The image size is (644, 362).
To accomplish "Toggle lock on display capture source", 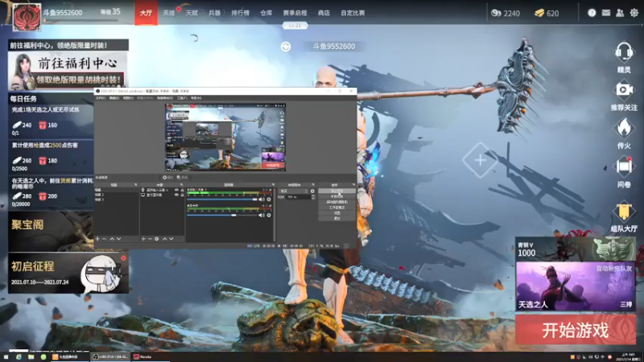I will click(182, 195).
